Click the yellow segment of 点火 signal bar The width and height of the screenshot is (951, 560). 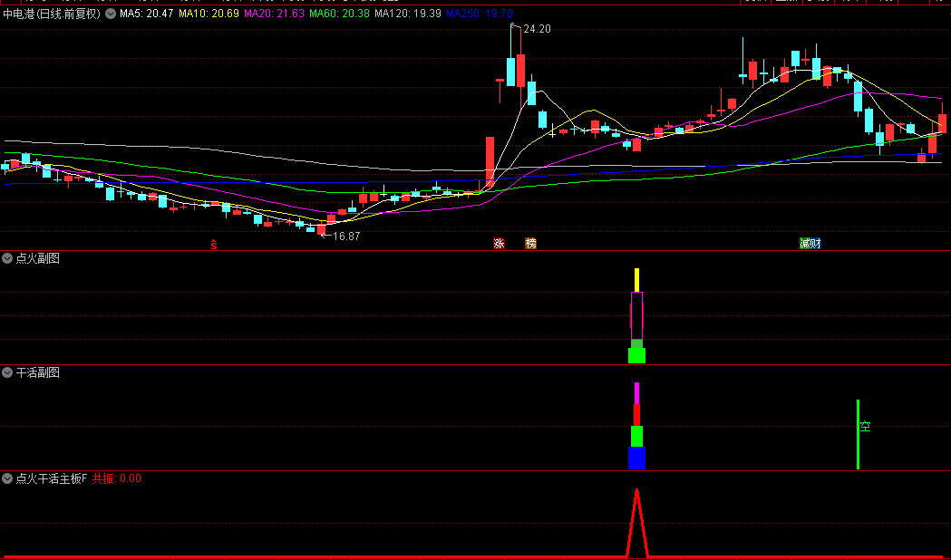click(636, 280)
